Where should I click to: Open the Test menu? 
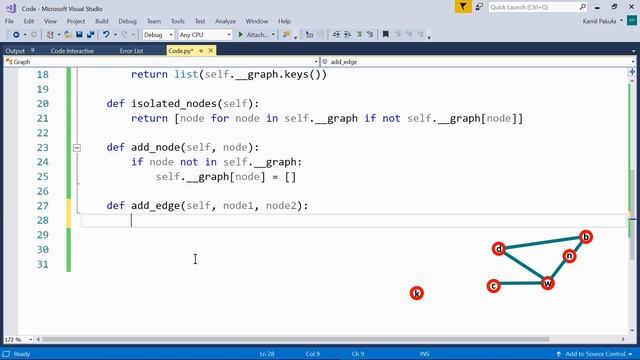click(200, 21)
